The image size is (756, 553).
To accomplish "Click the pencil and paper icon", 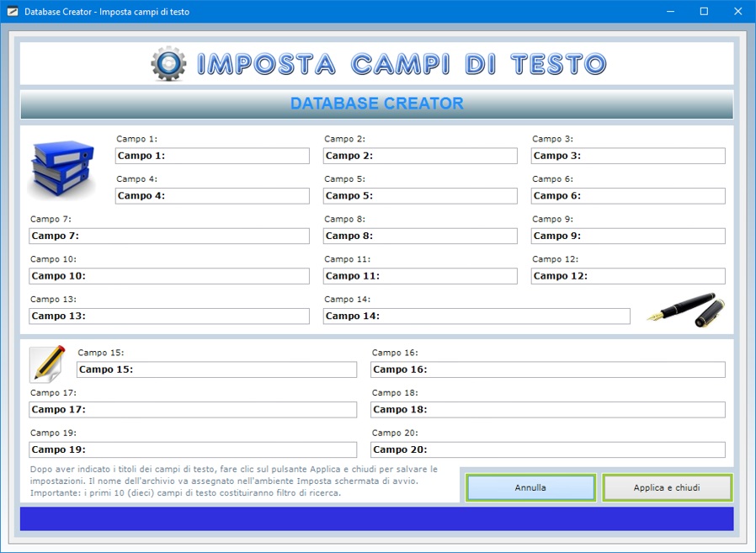I will click(x=47, y=364).
